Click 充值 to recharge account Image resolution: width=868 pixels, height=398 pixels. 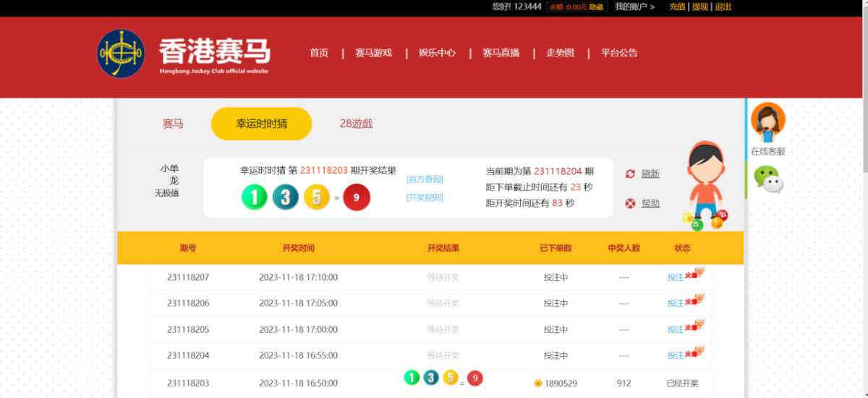677,7
